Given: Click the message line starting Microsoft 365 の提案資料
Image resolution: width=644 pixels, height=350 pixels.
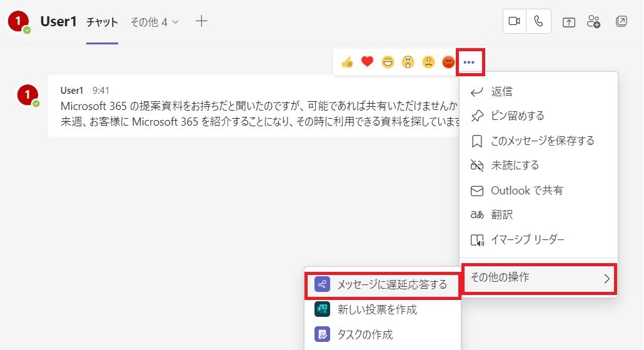Looking at the screenshot, I should click(x=259, y=106).
